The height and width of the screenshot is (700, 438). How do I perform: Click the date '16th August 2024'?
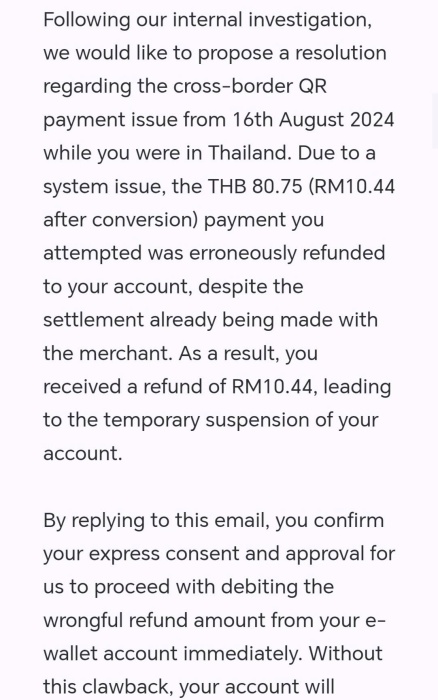[313, 120]
